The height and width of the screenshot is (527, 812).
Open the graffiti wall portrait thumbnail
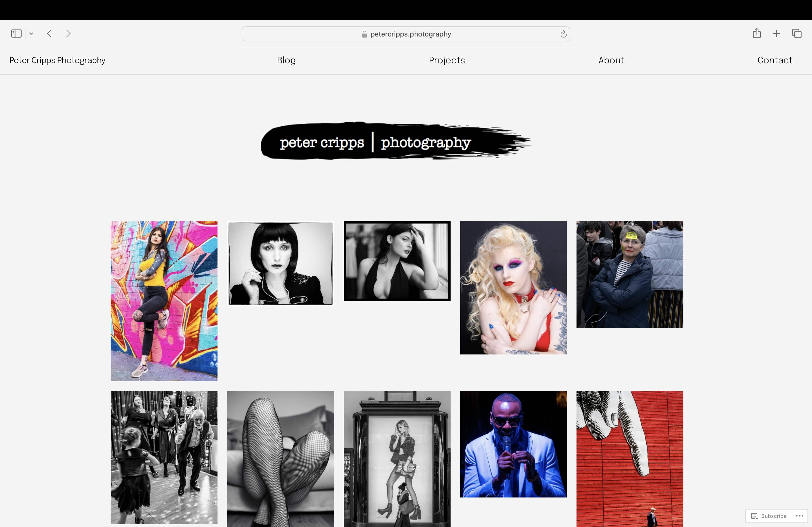click(x=164, y=301)
